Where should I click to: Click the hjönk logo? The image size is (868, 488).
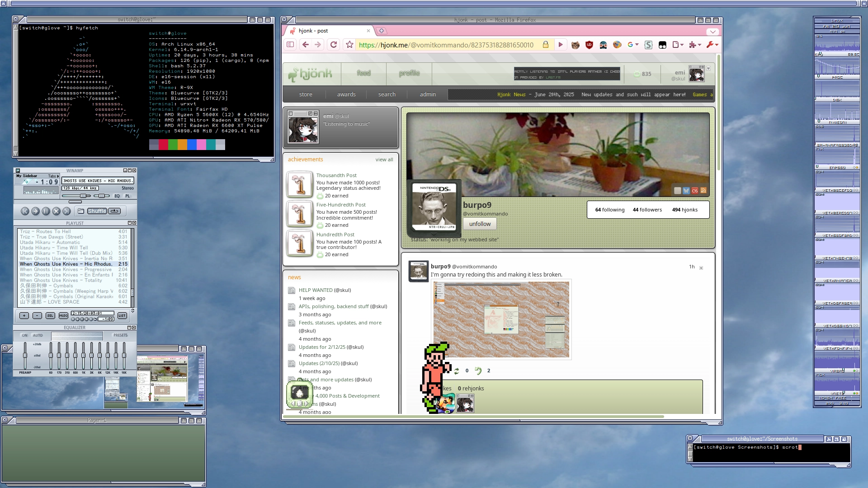[x=311, y=73]
